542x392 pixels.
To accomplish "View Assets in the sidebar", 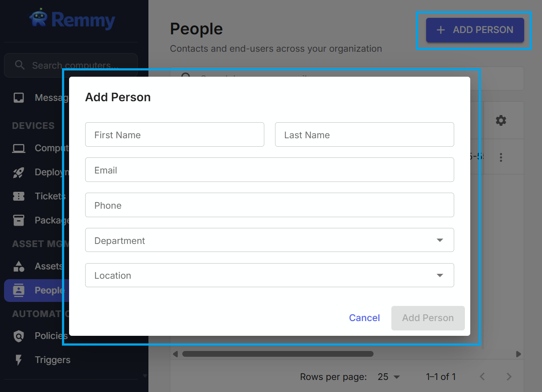I will coord(19,266).
